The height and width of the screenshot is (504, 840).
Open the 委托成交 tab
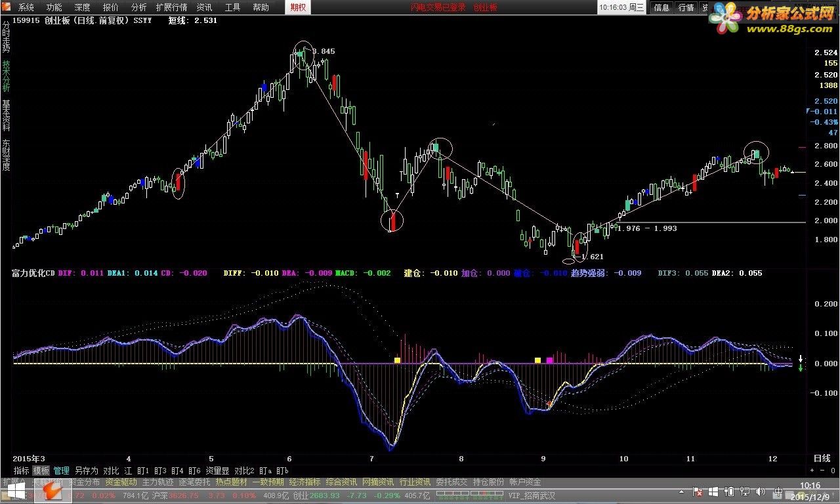pyautogui.click(x=451, y=482)
